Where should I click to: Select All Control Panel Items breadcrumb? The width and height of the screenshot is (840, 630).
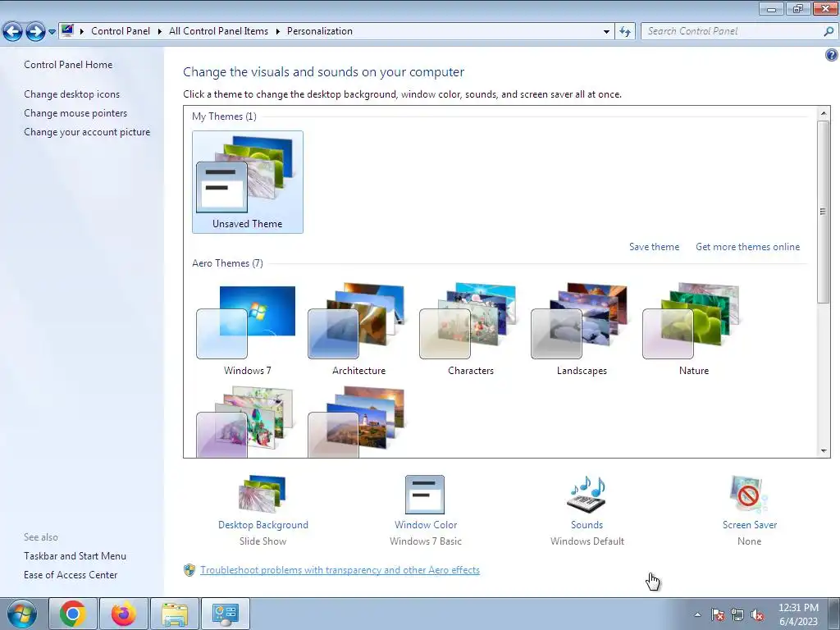(218, 31)
